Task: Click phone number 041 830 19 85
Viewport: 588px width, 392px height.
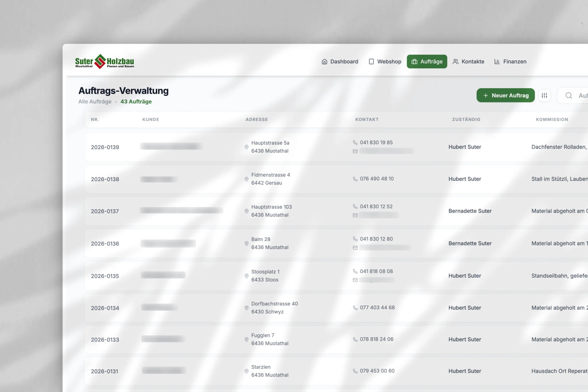Action: 376,143
